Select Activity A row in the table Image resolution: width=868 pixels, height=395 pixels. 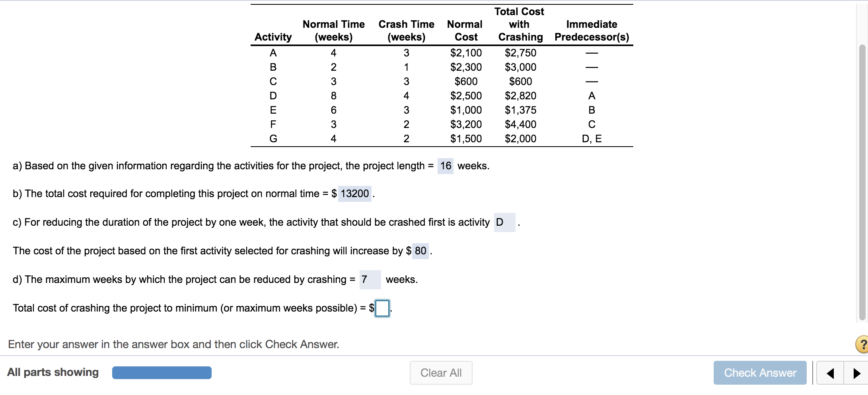coord(274,53)
